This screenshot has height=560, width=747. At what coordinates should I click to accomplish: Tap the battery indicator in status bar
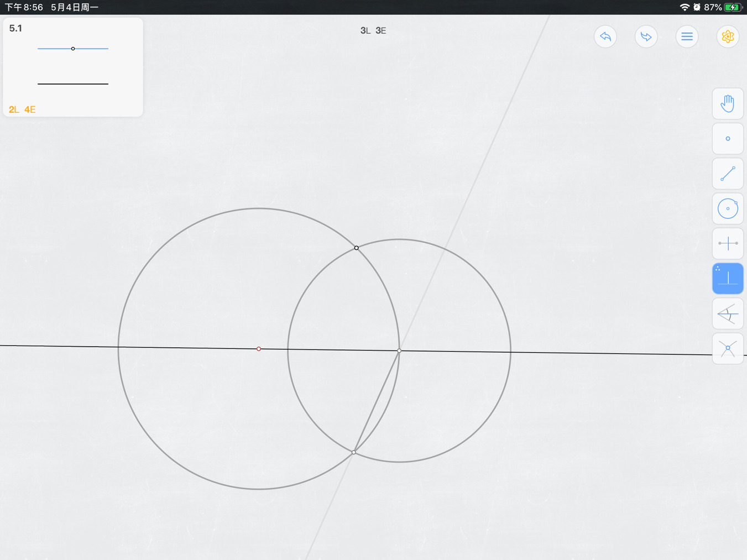click(x=732, y=7)
